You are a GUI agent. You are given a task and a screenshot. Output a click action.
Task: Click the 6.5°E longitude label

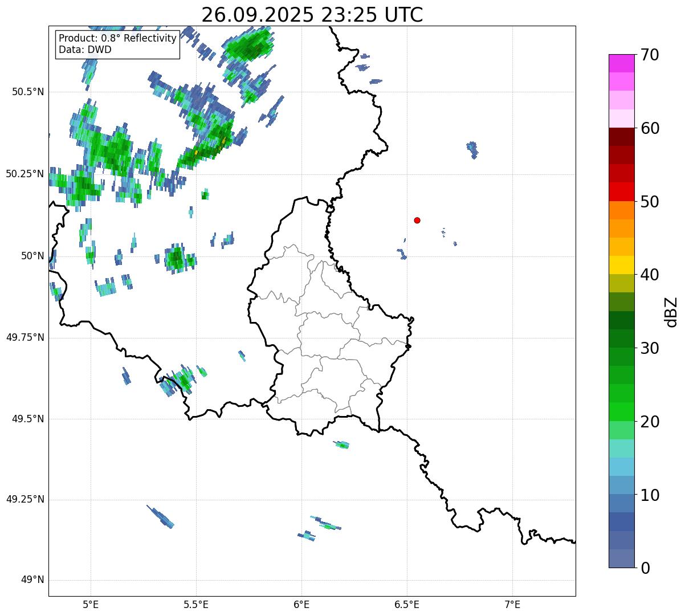(x=407, y=604)
